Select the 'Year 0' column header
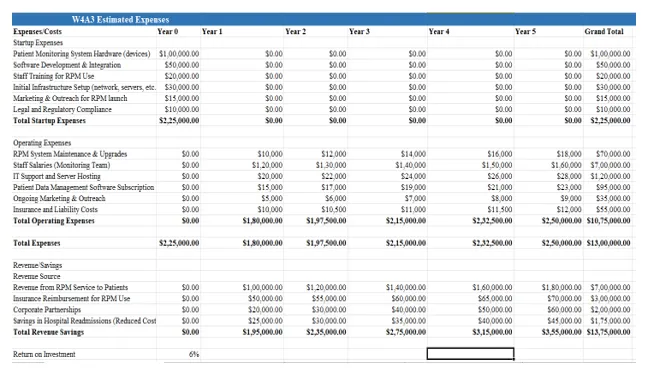 pos(168,32)
